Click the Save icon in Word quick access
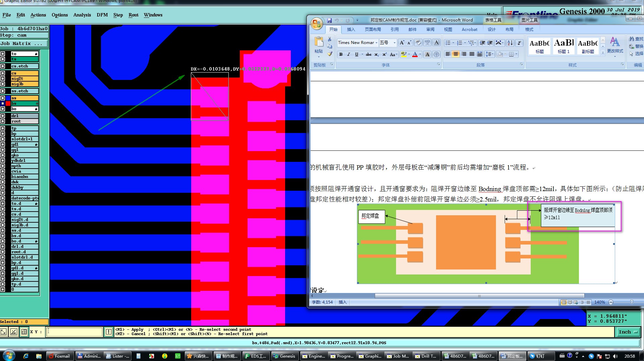The width and height of the screenshot is (644, 361). click(x=329, y=20)
